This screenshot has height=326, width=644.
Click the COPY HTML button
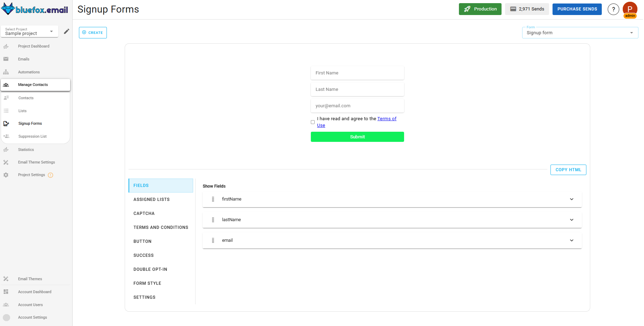tap(568, 169)
